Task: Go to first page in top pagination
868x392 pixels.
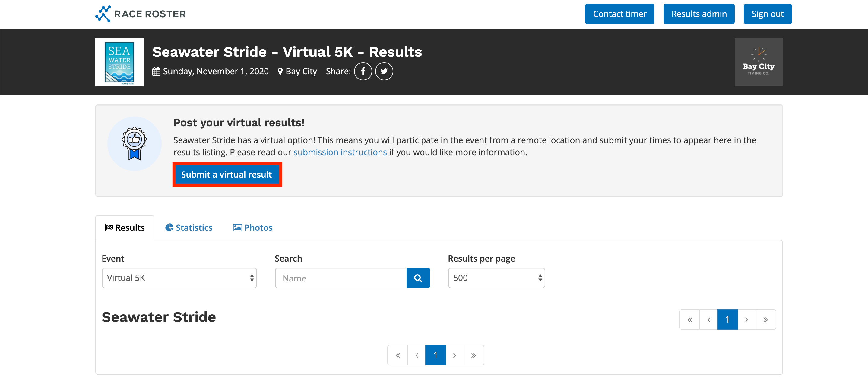Action: (x=689, y=320)
